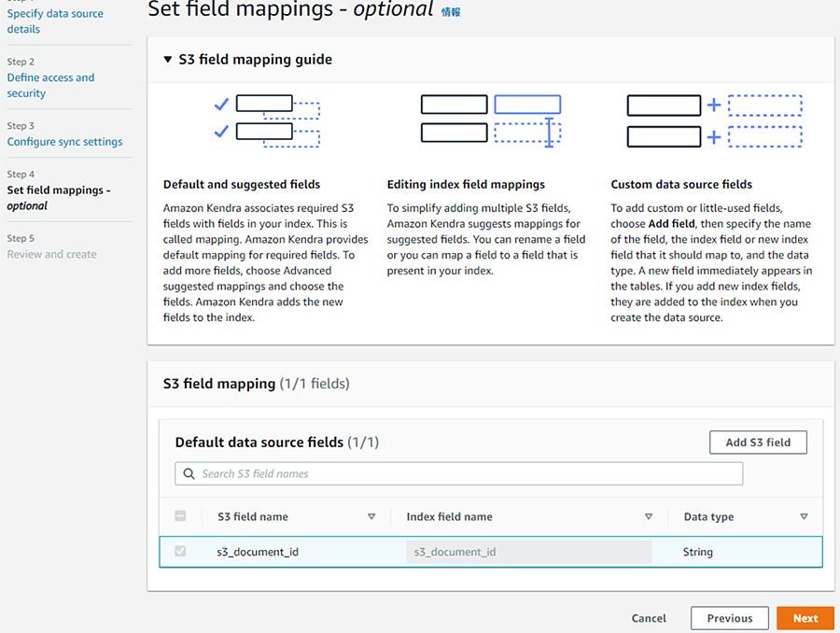Screen dimensions: 840x633
Task: Click the Index field name column header
Action: pyautogui.click(x=450, y=516)
